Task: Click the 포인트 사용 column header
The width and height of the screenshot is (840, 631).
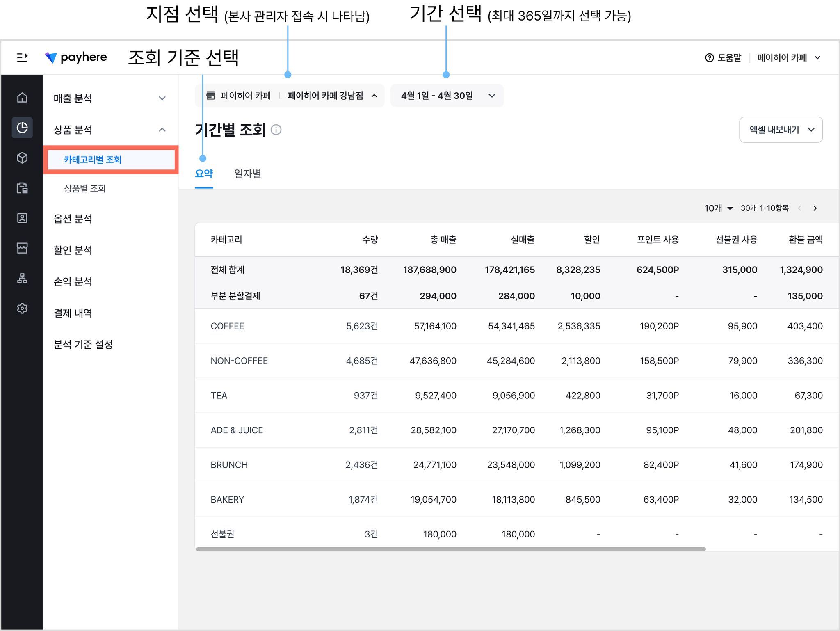Action: click(658, 240)
